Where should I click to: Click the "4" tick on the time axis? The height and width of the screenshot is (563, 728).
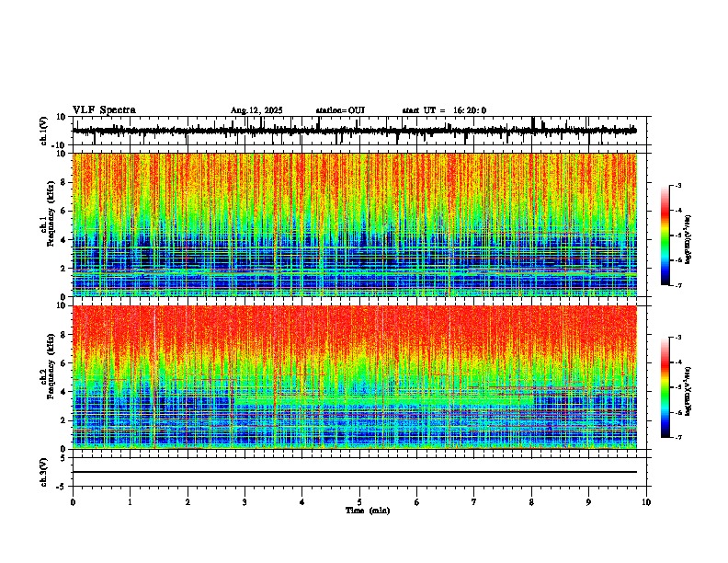click(x=302, y=502)
